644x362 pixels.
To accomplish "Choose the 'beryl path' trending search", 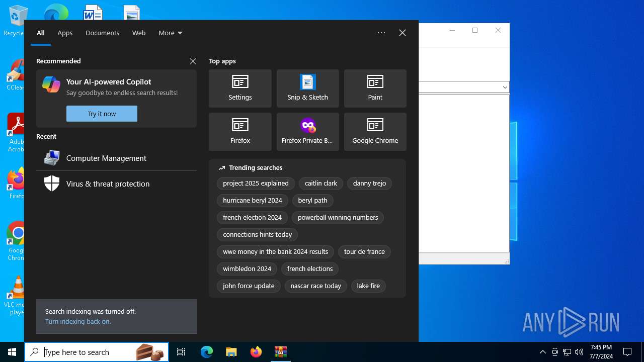I will coord(312,200).
